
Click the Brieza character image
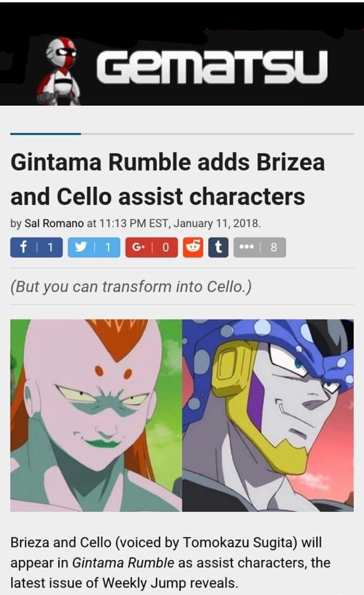(x=96, y=415)
